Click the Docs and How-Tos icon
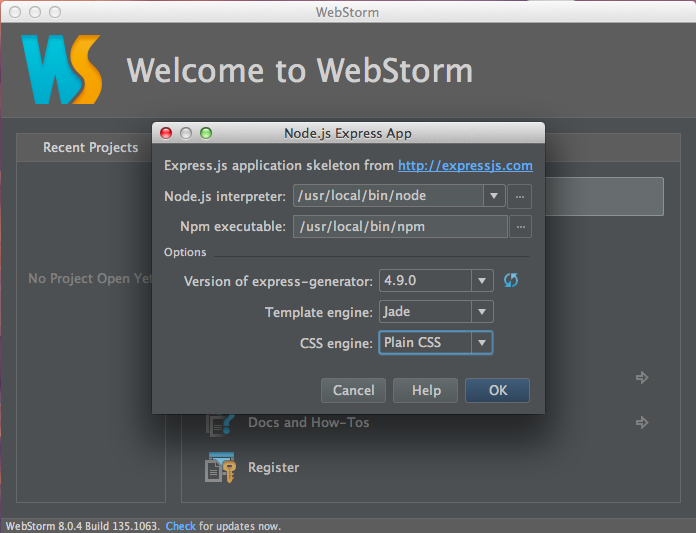This screenshot has width=696, height=533. coord(220,425)
